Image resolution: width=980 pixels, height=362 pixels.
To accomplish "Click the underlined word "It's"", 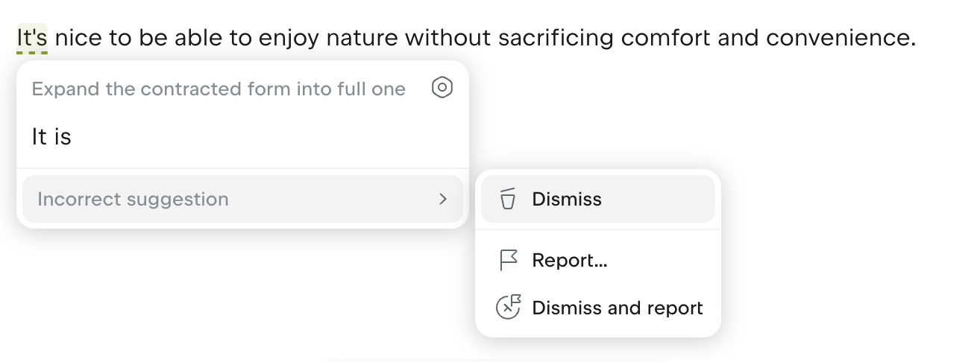I will click(x=32, y=37).
